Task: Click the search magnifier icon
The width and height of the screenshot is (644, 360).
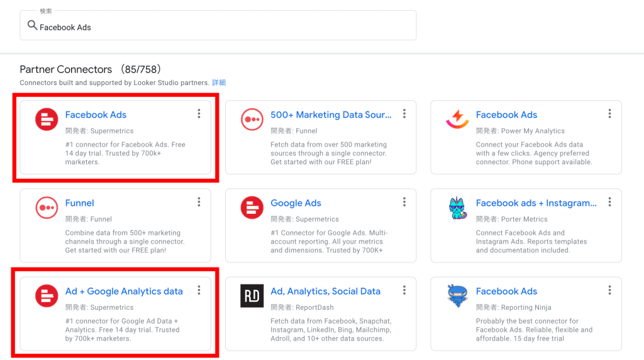Action: 32,25
